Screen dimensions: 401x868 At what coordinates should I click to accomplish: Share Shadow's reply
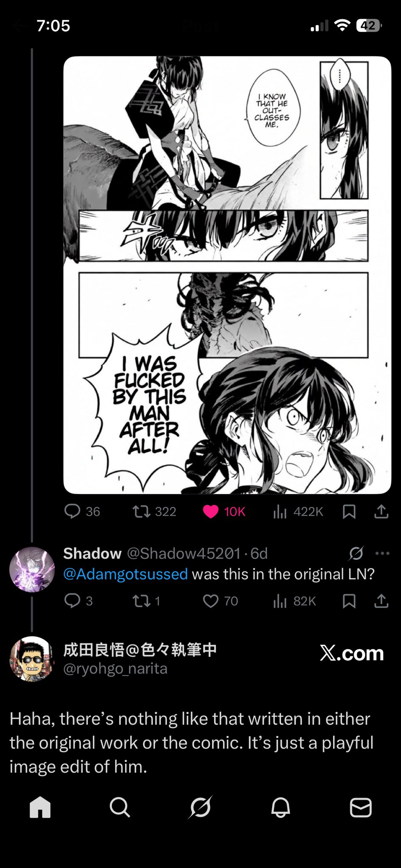[x=382, y=601]
